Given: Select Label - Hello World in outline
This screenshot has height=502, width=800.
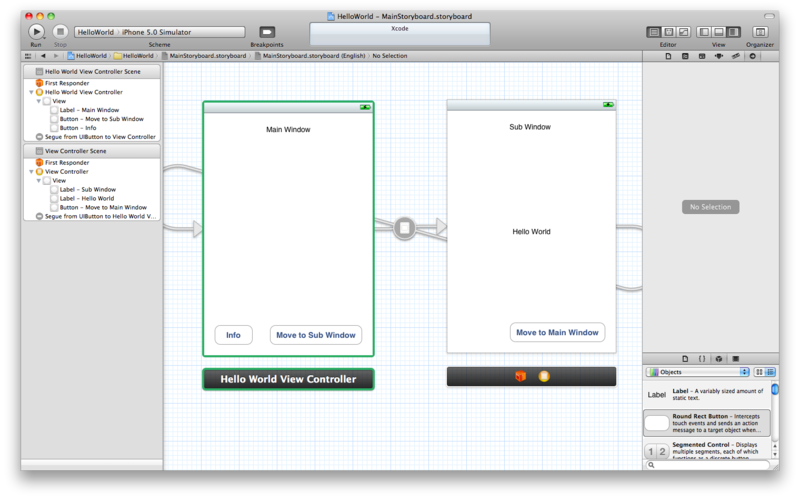Looking at the screenshot, I should coord(82,198).
